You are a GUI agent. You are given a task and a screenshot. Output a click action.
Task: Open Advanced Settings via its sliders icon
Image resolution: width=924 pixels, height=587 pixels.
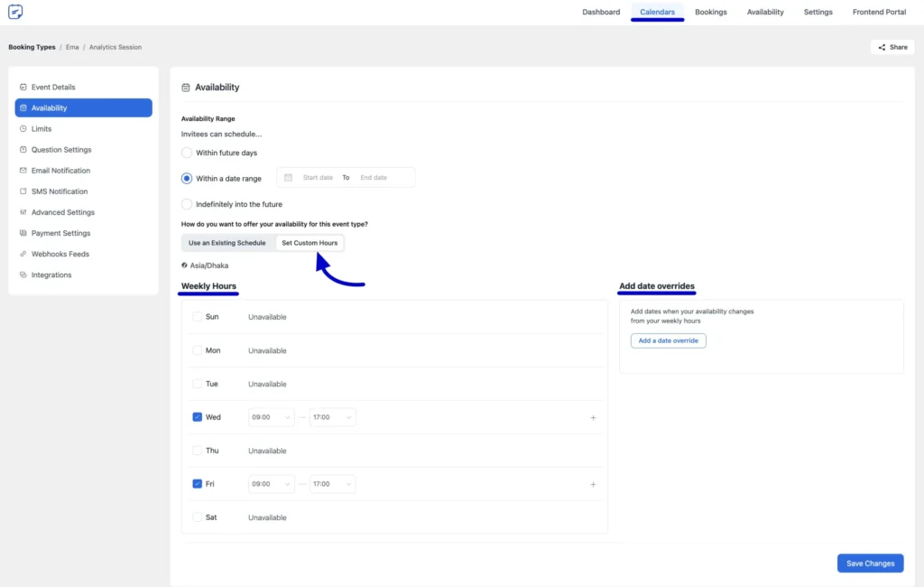click(22, 211)
